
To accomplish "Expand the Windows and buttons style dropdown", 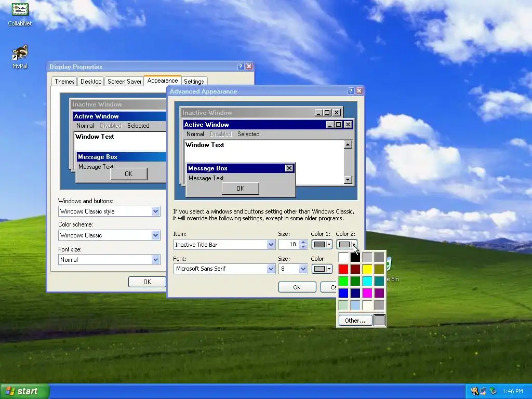I will pos(155,211).
